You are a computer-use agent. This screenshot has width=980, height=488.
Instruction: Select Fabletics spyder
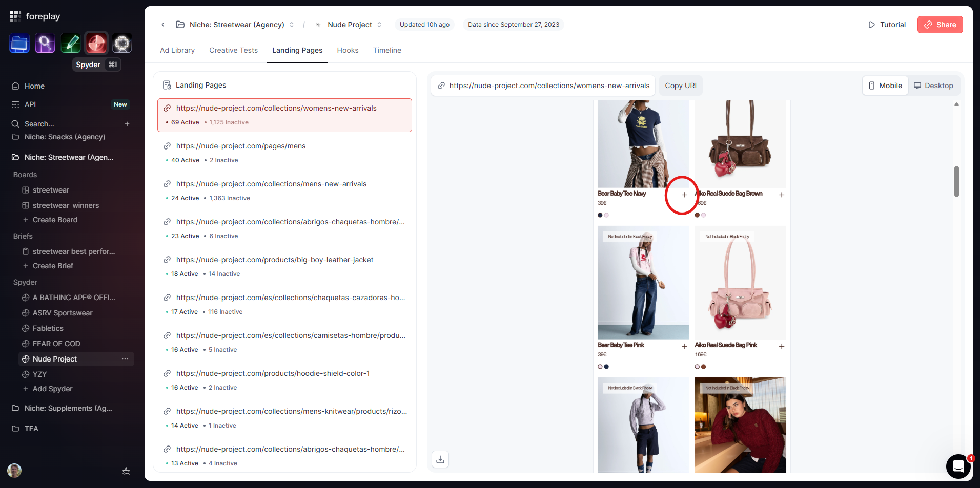tap(48, 328)
